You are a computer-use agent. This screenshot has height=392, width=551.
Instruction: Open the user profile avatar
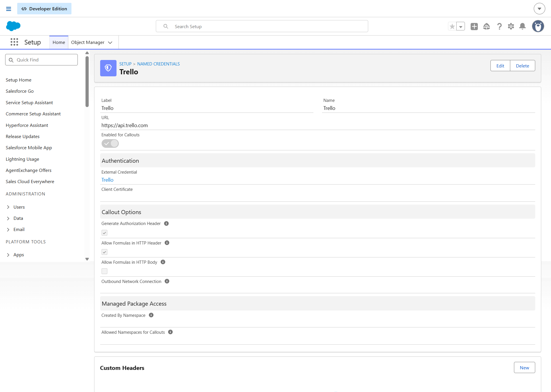[538, 26]
